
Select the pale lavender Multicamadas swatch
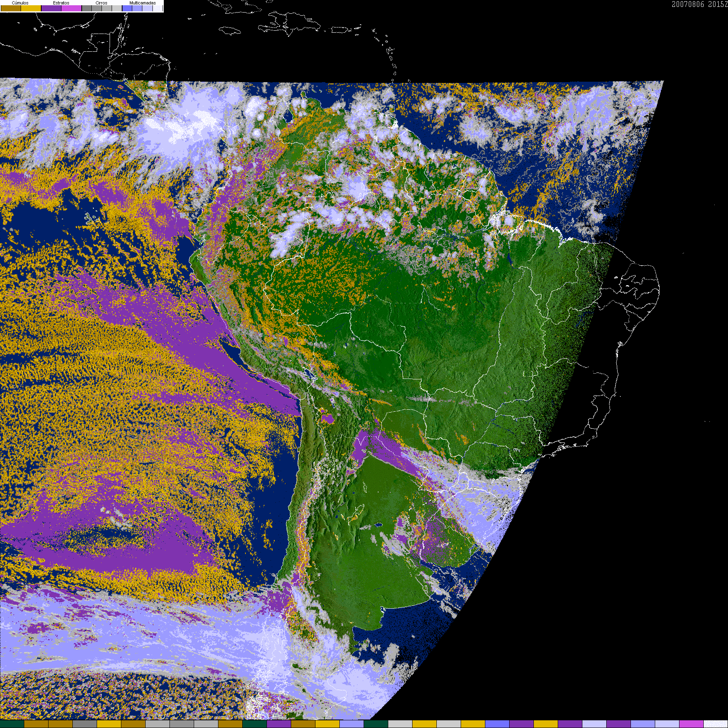tap(147, 8)
